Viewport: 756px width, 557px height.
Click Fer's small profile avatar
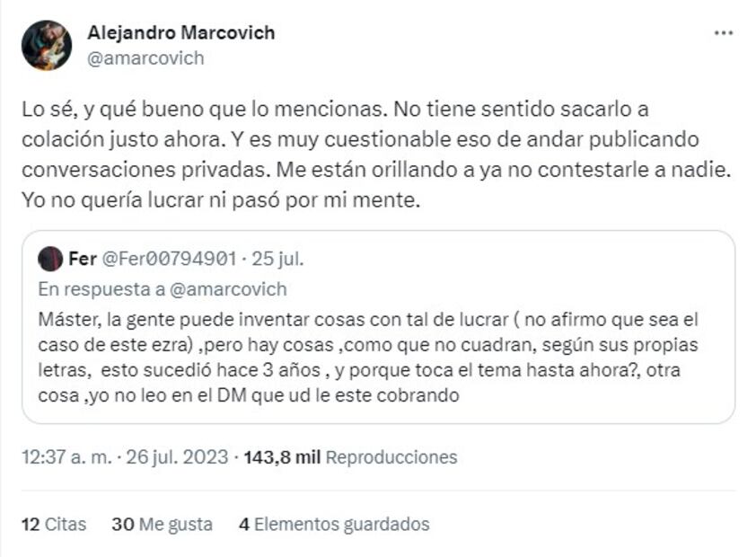[x=50, y=260]
